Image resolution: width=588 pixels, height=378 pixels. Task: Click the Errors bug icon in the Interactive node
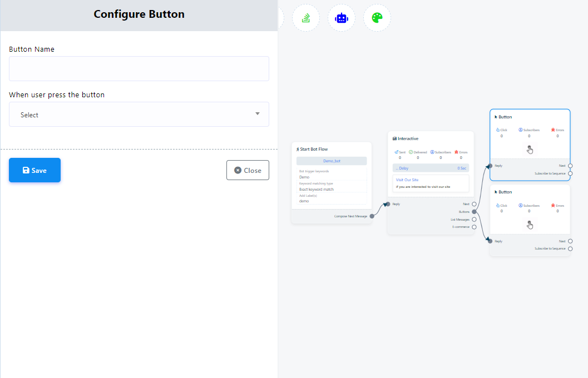[456, 152]
